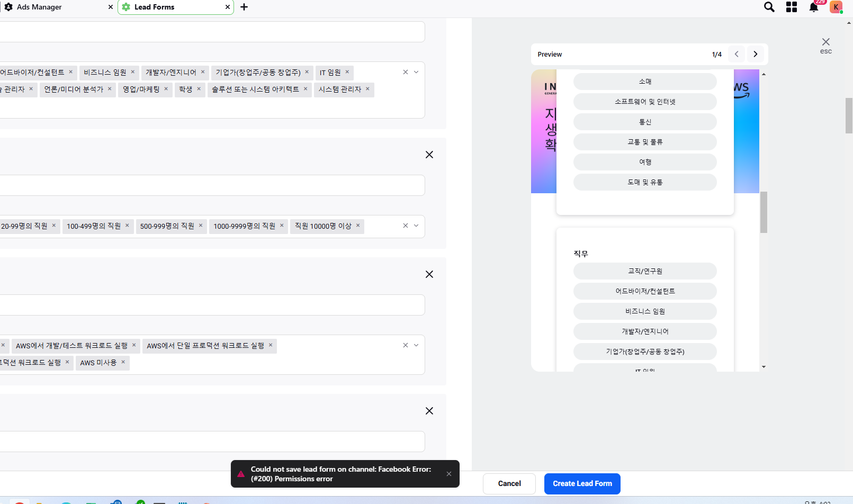Switch to the Ads Manager tab

39,7
